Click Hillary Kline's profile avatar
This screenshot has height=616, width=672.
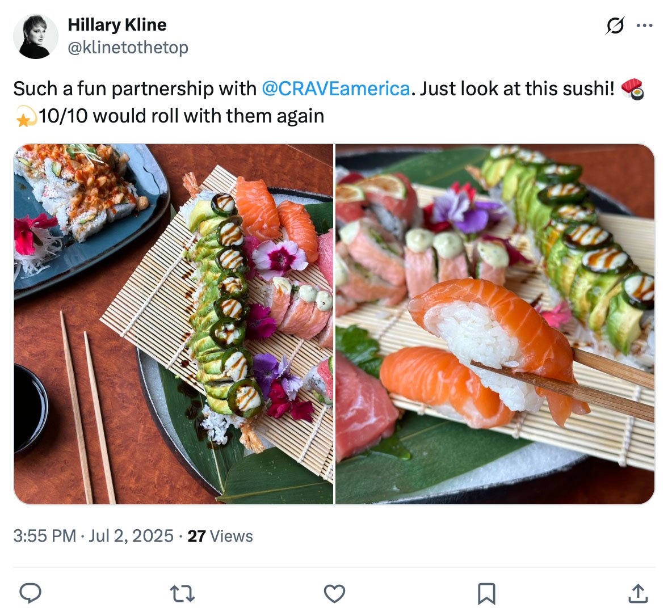pos(36,36)
